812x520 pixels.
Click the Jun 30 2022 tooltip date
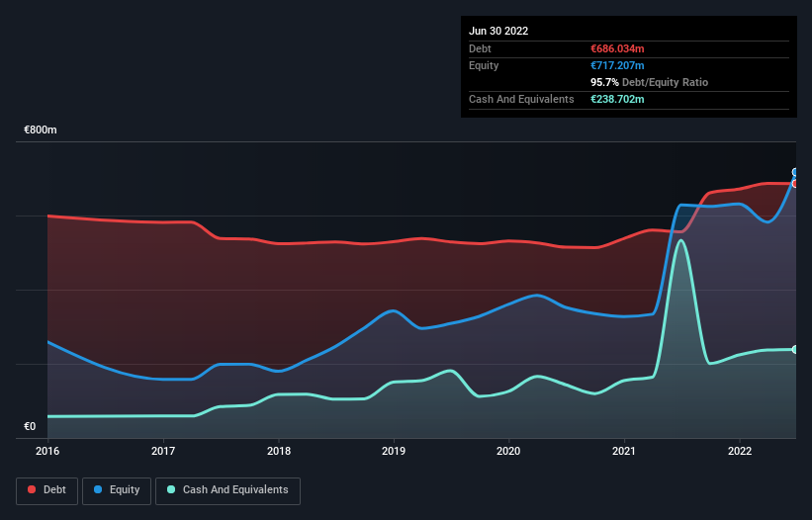pos(498,31)
